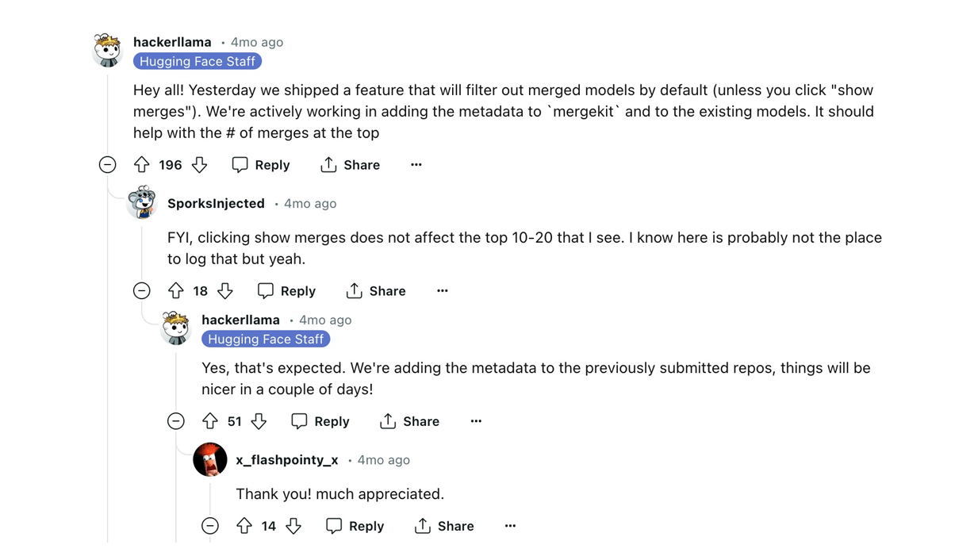
Task: Open x_flashpointy_x's profile via username
Action: (x=287, y=460)
